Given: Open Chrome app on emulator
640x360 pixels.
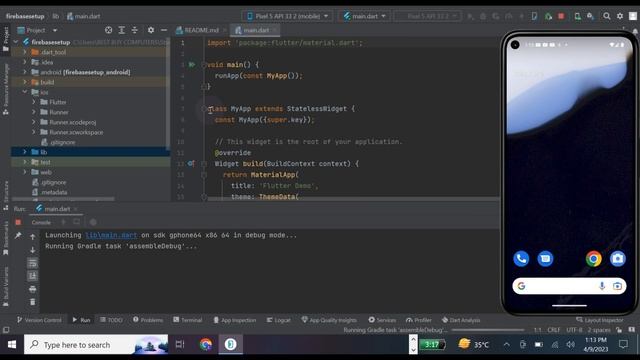Looking at the screenshot, I should [593, 258].
